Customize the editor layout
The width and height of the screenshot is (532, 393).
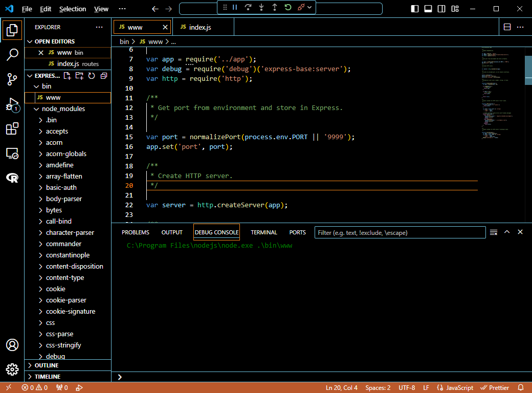[x=455, y=9]
